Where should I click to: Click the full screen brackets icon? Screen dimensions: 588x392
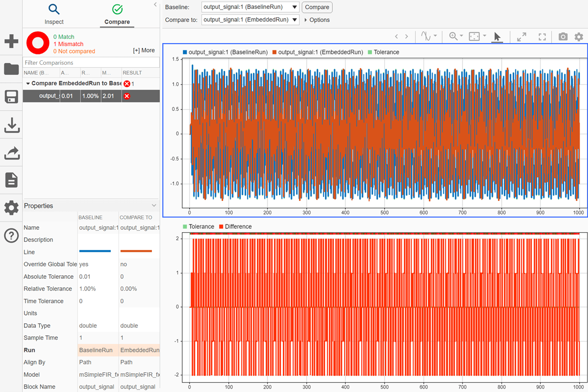(x=542, y=37)
